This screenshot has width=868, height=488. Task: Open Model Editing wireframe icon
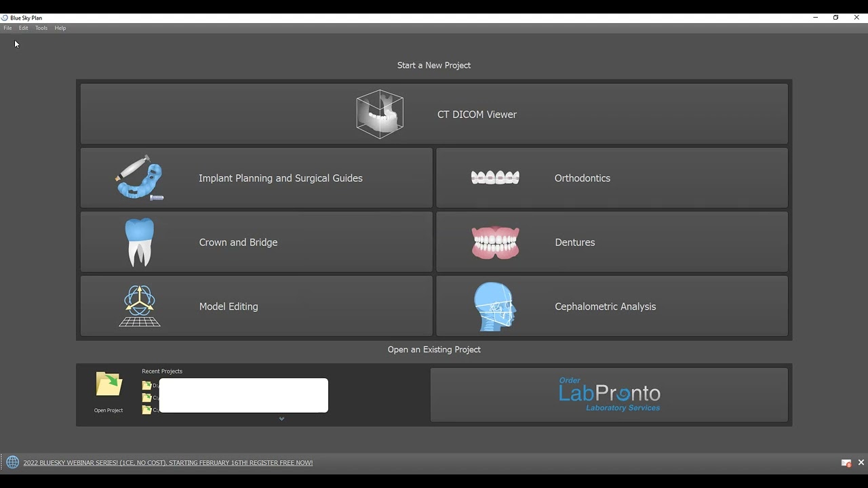pyautogui.click(x=140, y=306)
